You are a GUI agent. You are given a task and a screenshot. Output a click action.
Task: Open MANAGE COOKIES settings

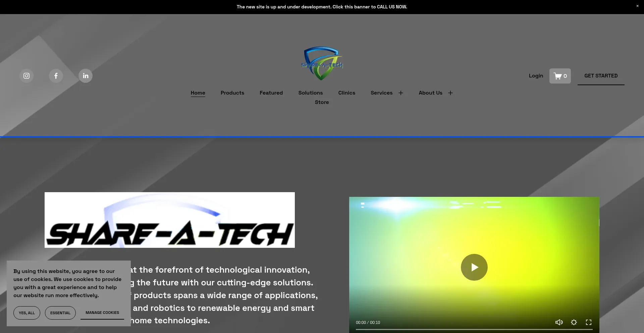[102, 313]
